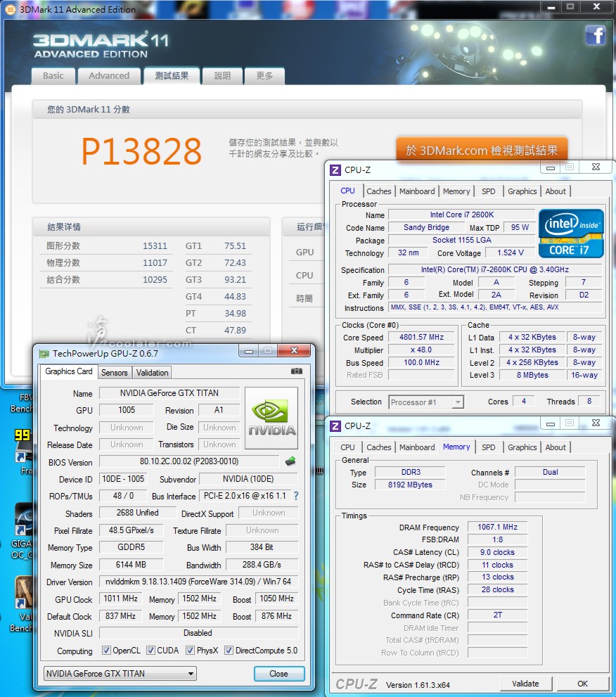Click the graphics score value 15311
Screen dimensions: 616x697
click(155, 246)
